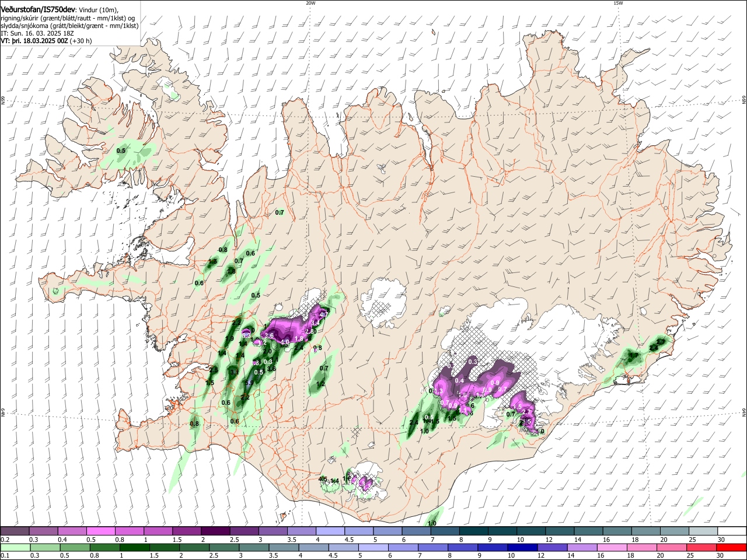Select the dark teal 8–9 snow swatch
This screenshot has height=560, width=747.
pyautogui.click(x=473, y=531)
